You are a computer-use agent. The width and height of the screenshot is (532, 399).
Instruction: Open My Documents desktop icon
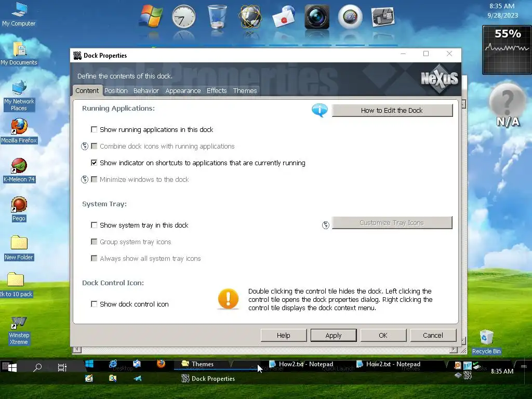(19, 54)
